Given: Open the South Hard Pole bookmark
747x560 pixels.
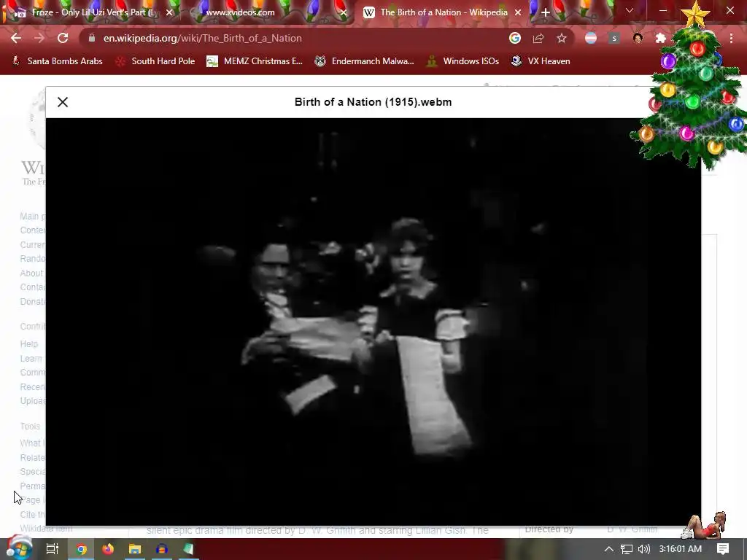Looking at the screenshot, I should click(x=155, y=61).
